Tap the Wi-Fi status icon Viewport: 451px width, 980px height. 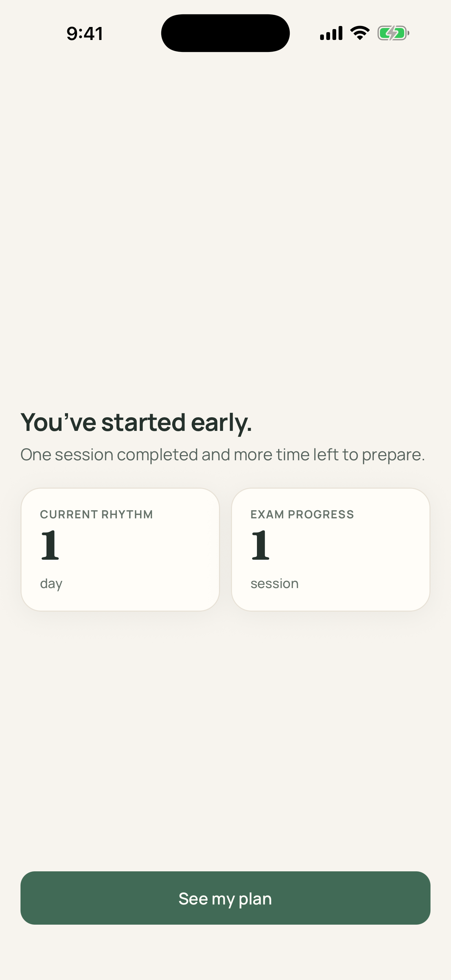[360, 33]
